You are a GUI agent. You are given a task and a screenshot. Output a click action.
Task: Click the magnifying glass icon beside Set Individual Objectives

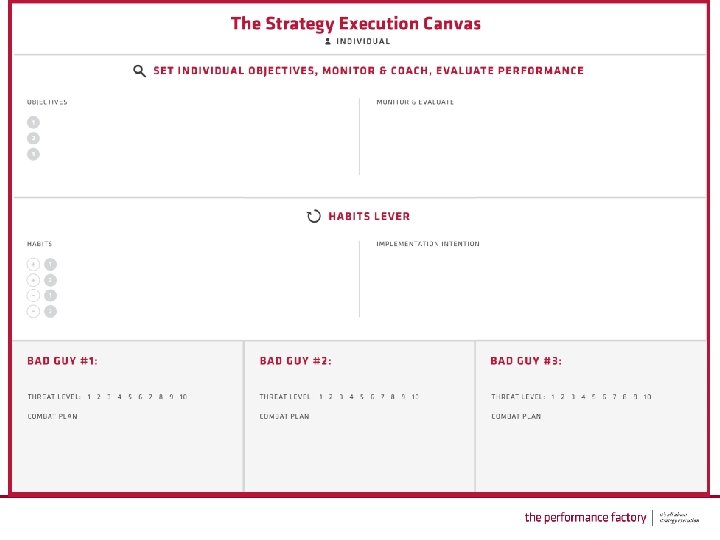tap(140, 71)
